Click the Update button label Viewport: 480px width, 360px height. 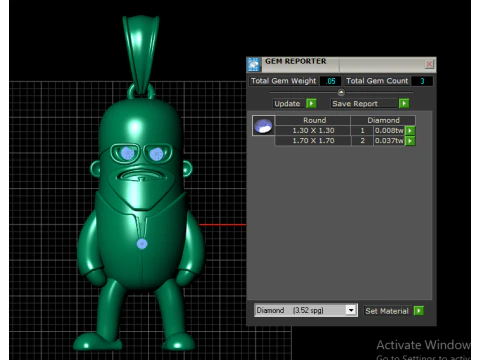(287, 104)
